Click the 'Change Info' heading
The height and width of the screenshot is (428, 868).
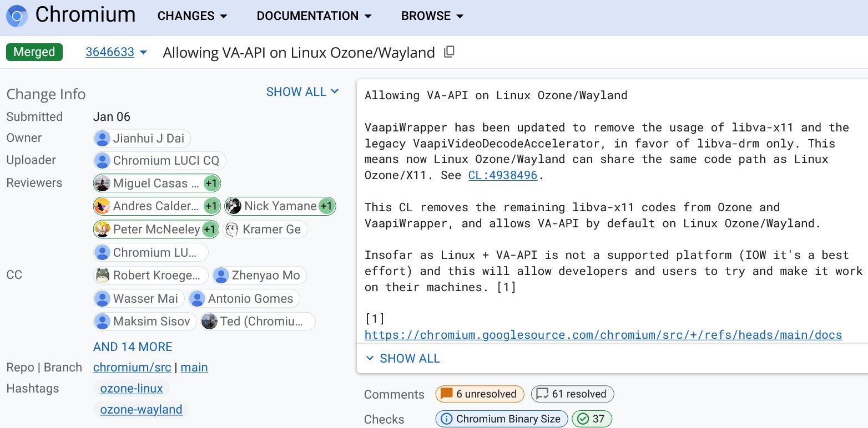pyautogui.click(x=46, y=94)
